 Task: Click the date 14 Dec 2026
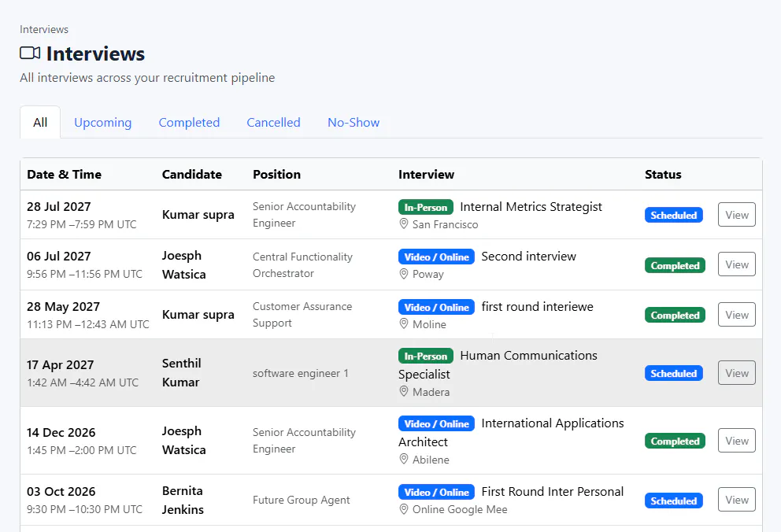pyautogui.click(x=61, y=433)
